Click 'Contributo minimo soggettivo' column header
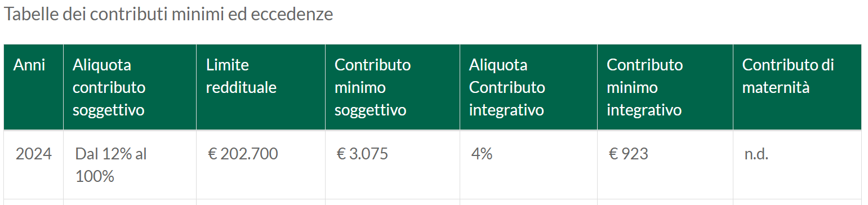This screenshot has width=868, height=205. tap(393, 87)
